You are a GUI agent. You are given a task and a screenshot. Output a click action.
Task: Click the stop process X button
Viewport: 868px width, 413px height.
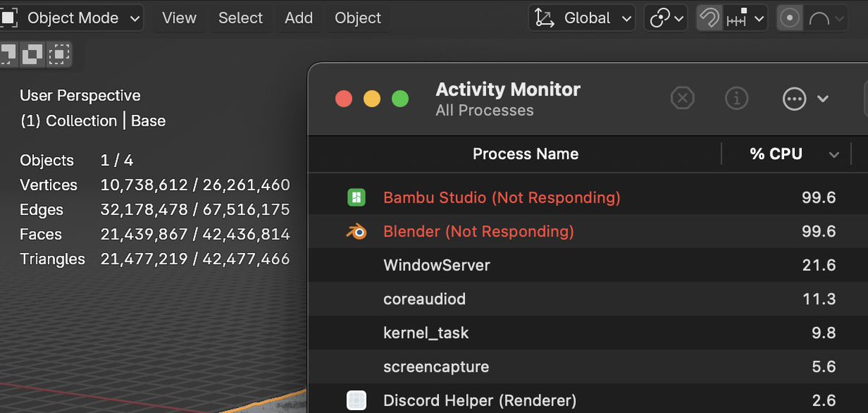682,98
